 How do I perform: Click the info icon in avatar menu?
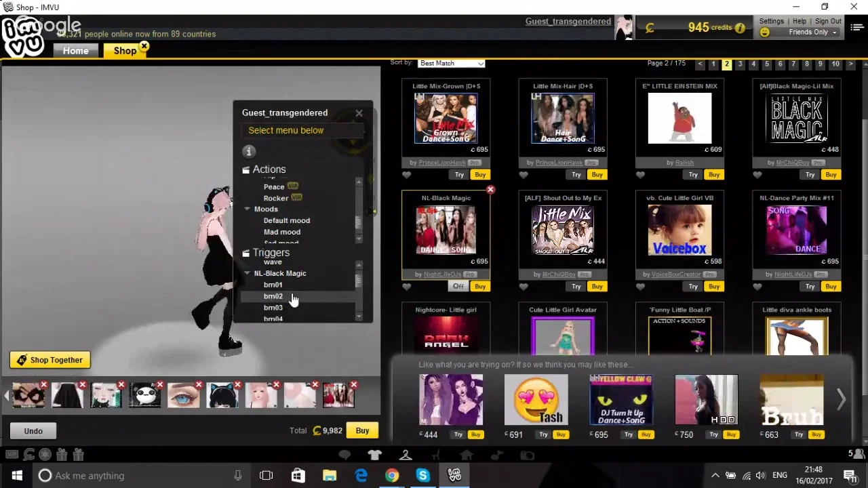(249, 151)
